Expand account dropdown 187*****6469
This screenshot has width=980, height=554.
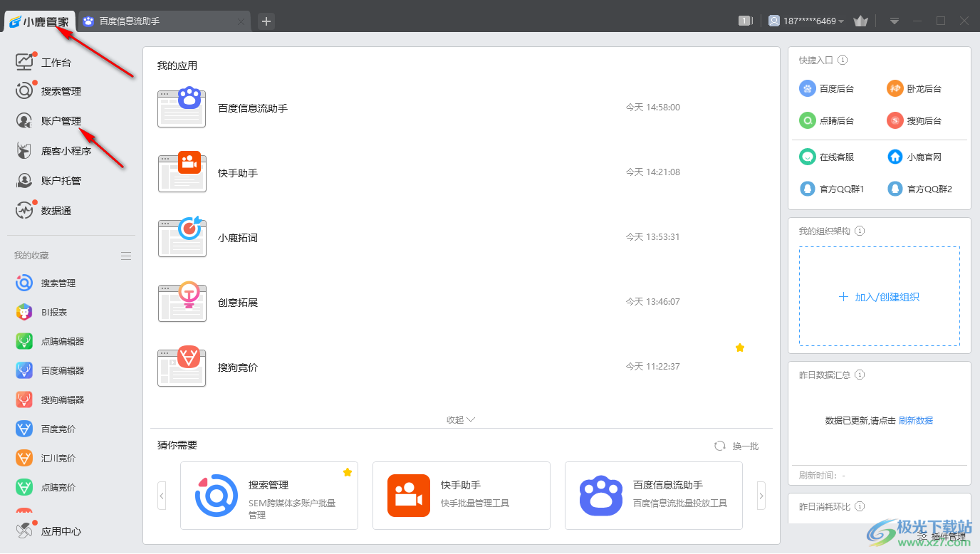[806, 21]
